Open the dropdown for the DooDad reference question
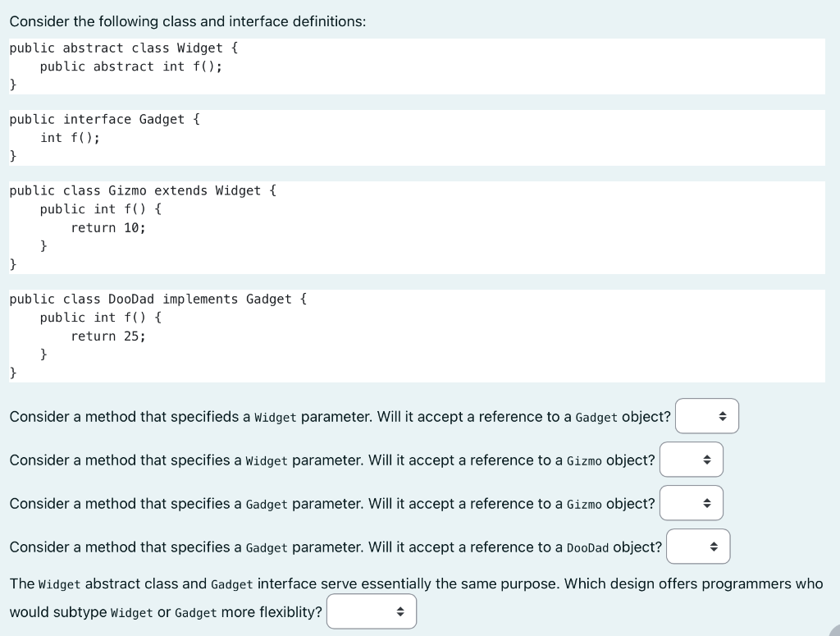This screenshot has width=840, height=636. click(x=698, y=546)
